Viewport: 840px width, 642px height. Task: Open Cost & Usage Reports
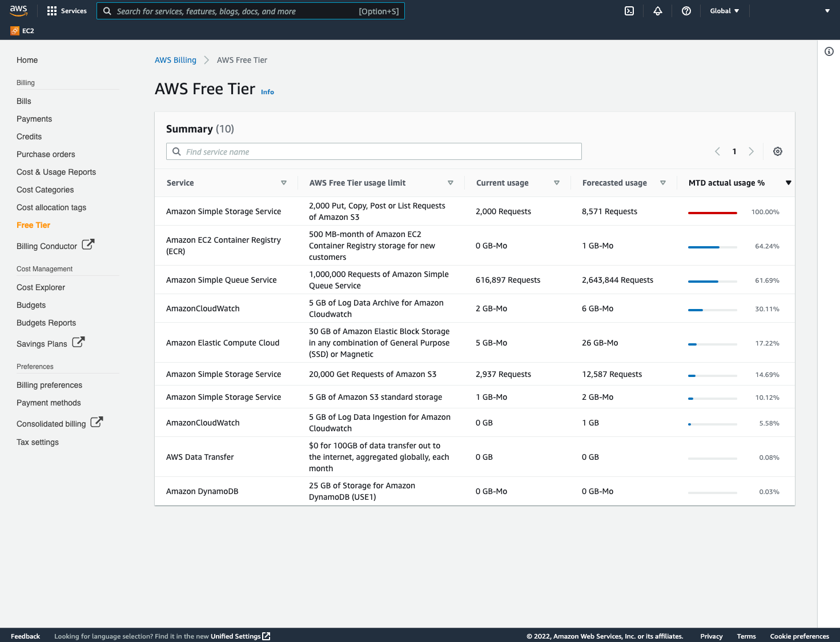(56, 172)
